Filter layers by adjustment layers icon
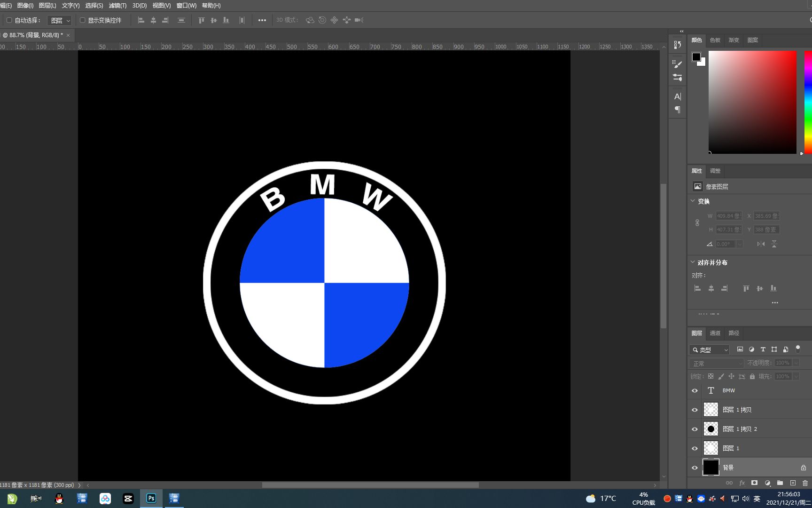Screen dimensions: 812x508 [751, 349]
